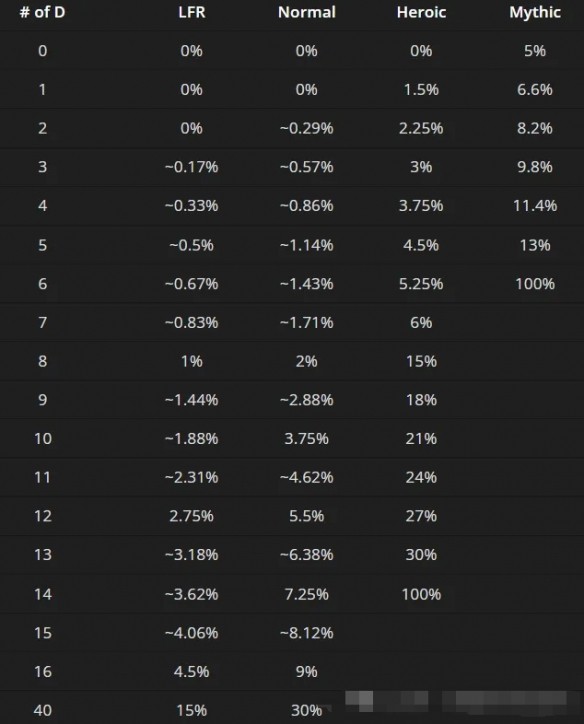Select the Normal value ~8.12%
The height and width of the screenshot is (724, 584).
coord(307,633)
